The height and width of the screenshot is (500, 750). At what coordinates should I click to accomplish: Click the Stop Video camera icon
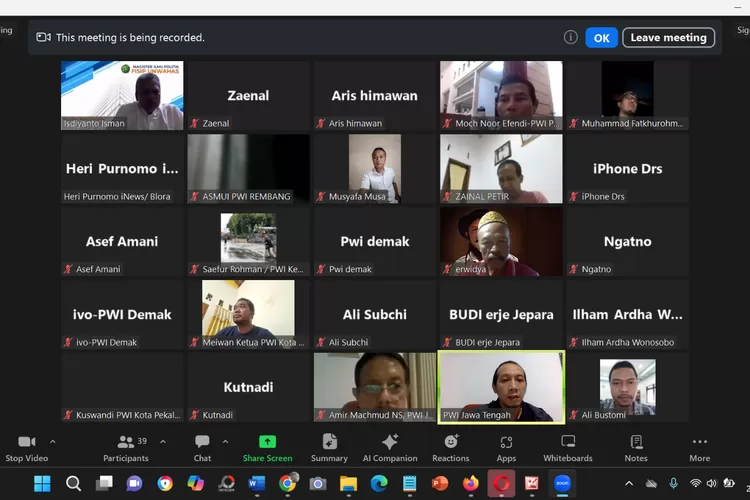coord(26,442)
